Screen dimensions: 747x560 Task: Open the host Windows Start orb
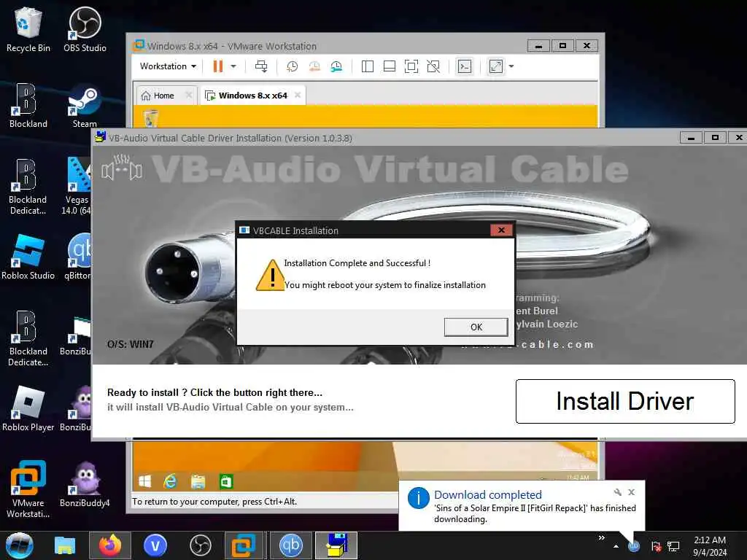pyautogui.click(x=20, y=545)
